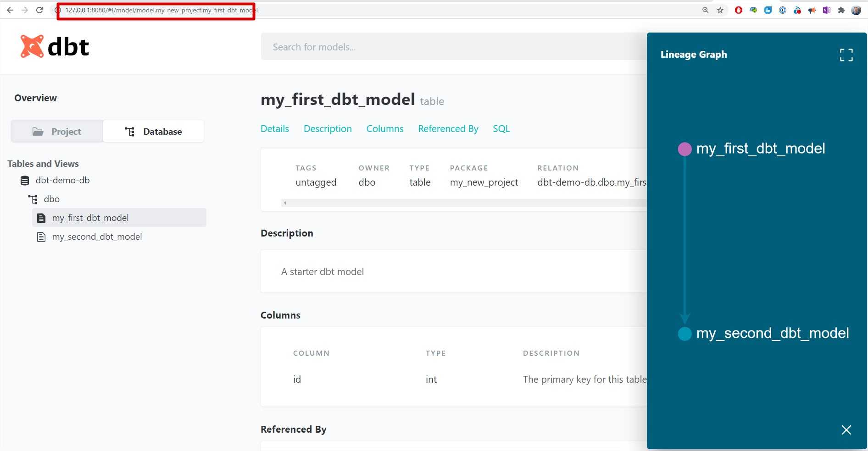Switch to the Database view
868x451 pixels.
coord(153,131)
